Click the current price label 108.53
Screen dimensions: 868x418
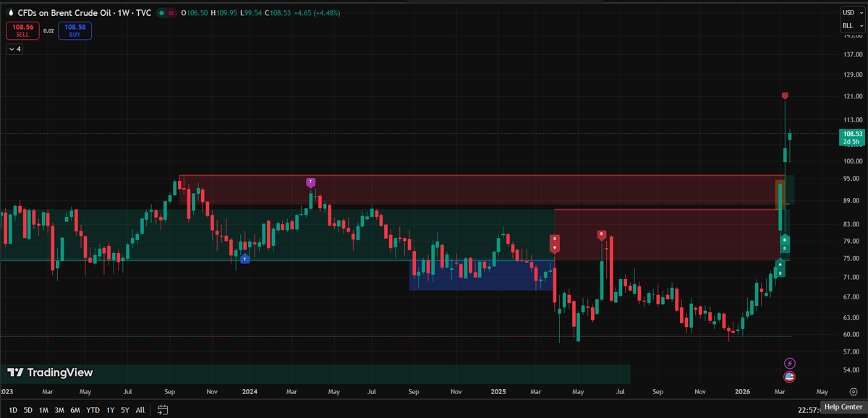click(x=851, y=134)
